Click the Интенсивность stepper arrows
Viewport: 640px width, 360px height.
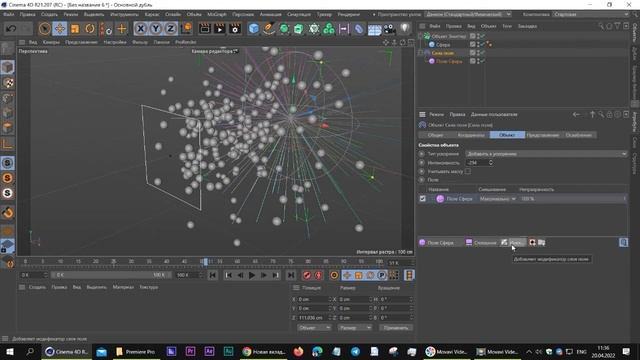491,162
